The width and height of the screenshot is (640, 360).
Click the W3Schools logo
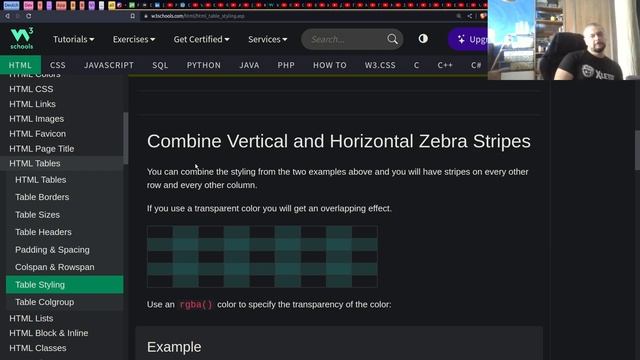22,38
